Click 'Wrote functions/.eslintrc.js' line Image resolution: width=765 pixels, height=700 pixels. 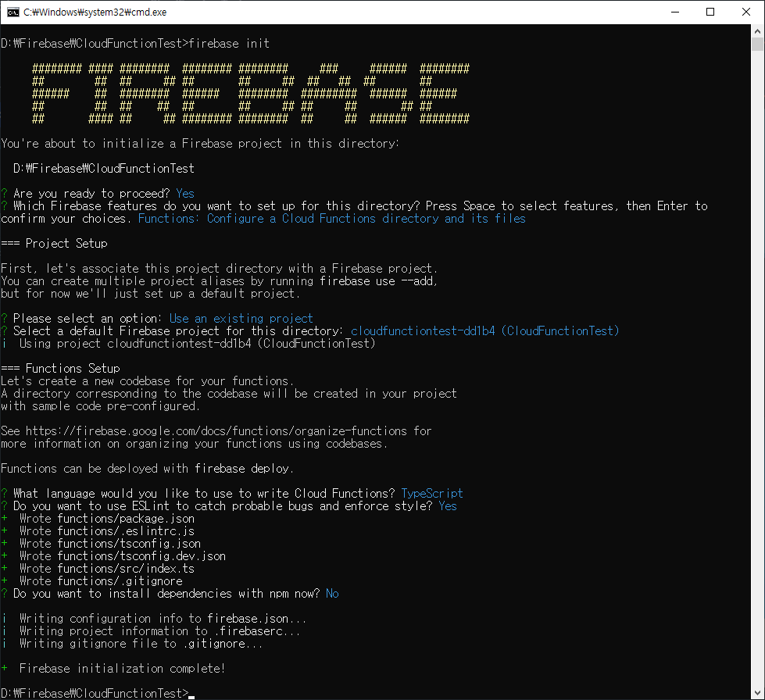[98, 530]
